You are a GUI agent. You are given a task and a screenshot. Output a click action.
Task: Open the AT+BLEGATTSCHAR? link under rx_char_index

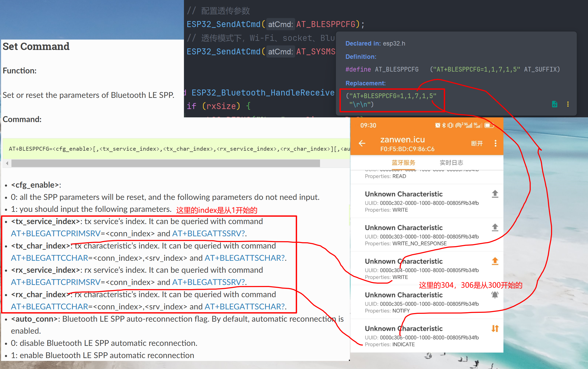click(x=245, y=307)
